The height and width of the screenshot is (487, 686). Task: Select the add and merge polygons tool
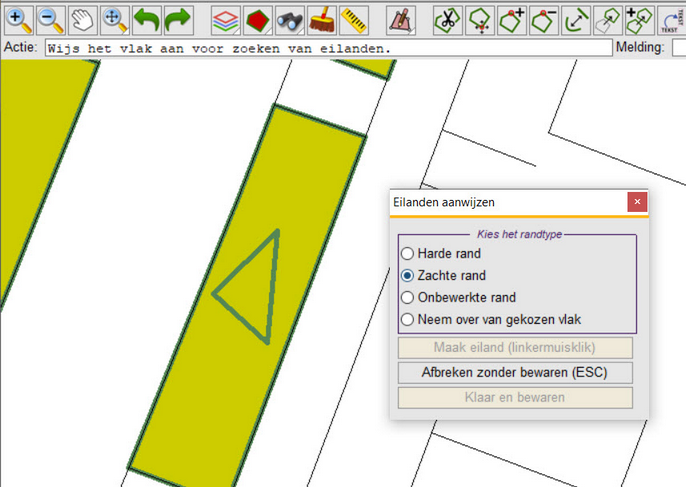[640, 20]
